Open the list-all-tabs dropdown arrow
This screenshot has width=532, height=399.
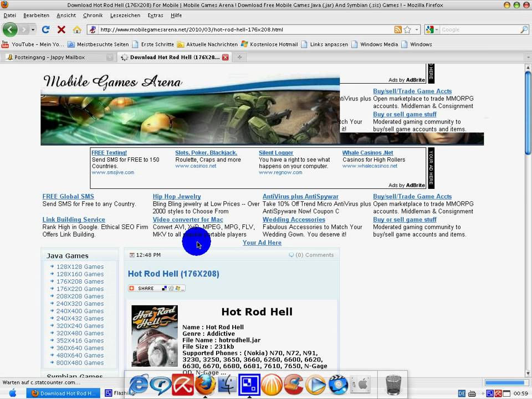coord(528,57)
